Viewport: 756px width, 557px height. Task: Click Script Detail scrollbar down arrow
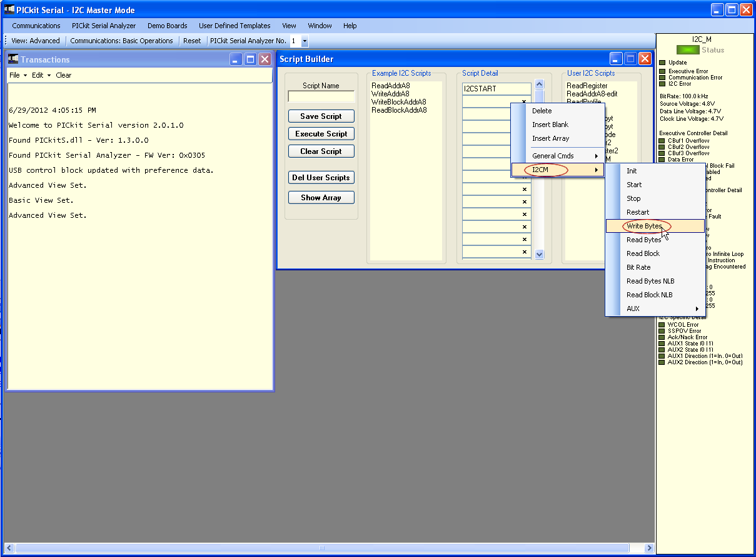540,255
